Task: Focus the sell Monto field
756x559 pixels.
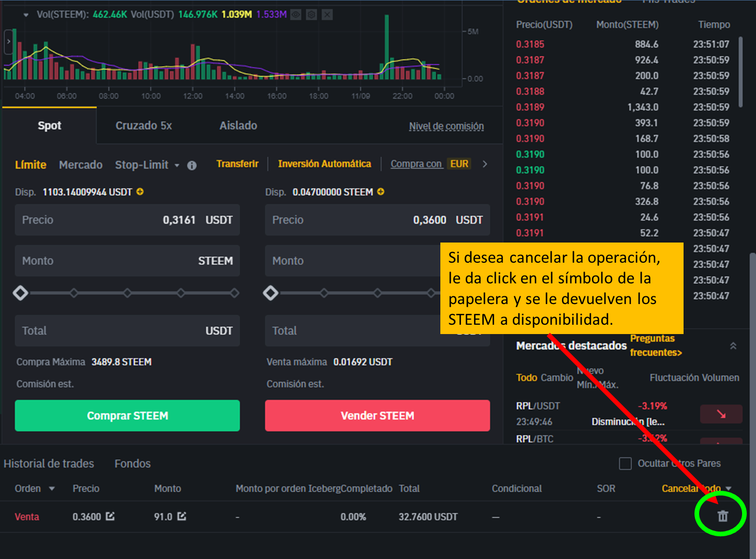Action: point(352,261)
